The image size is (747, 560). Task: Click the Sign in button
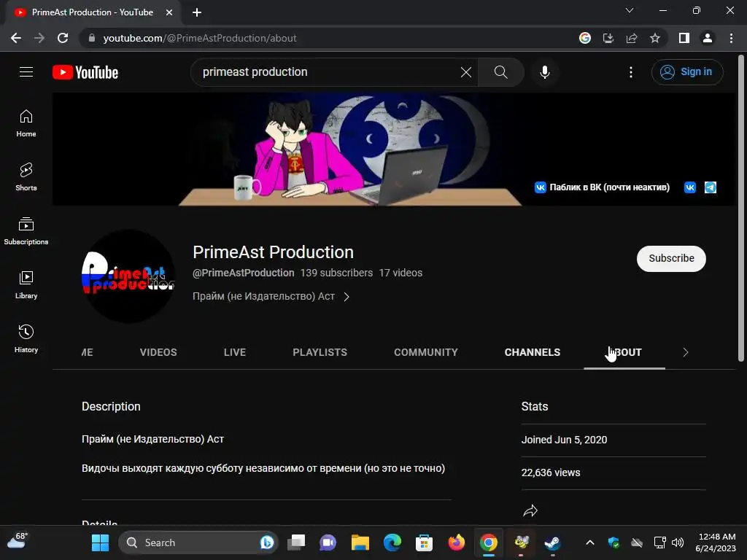point(687,72)
